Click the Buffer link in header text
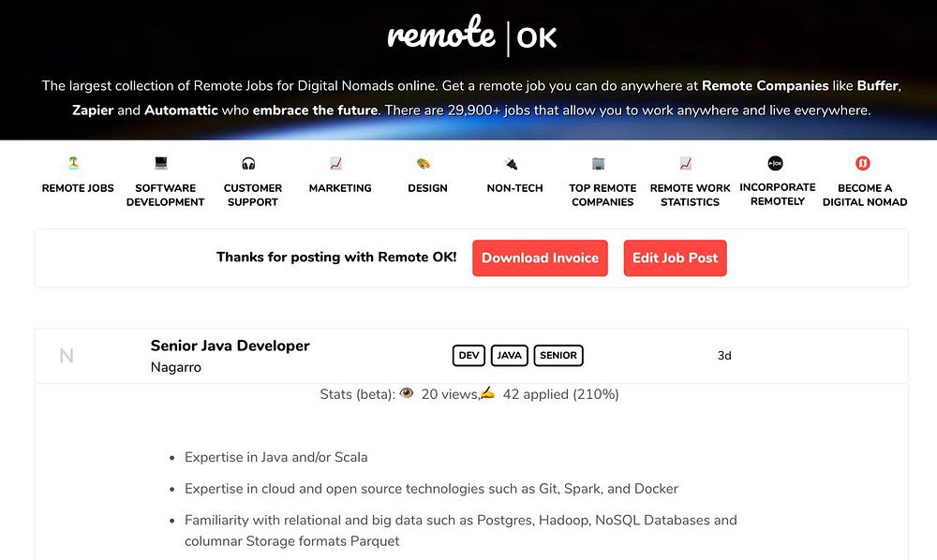 pos(878,85)
